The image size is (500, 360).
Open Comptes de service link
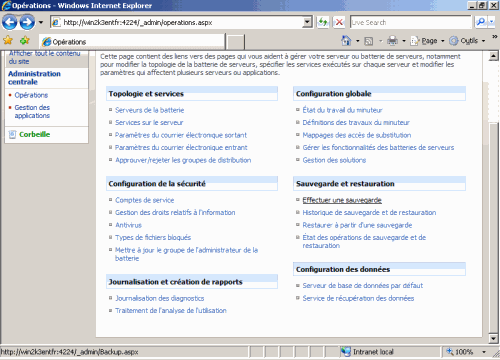(x=144, y=200)
